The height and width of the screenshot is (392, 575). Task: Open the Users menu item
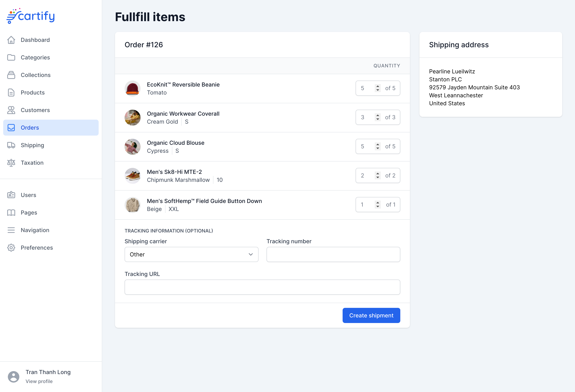(29, 195)
